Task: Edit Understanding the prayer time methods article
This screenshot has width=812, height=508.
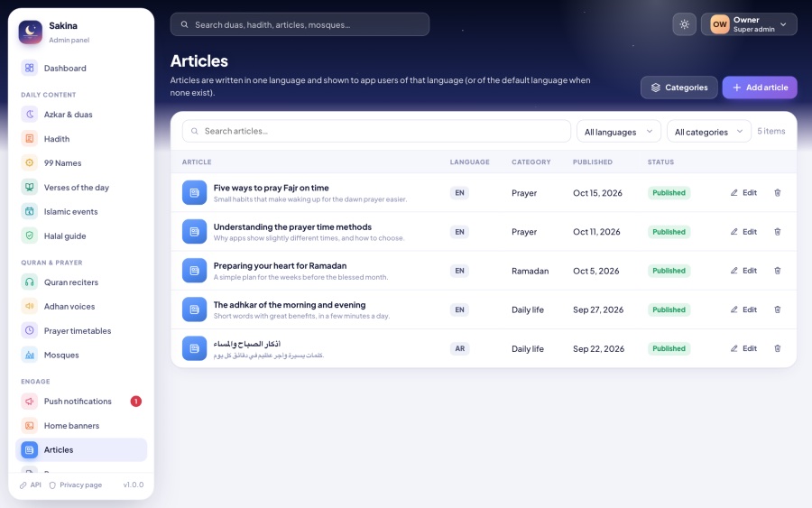Action: (743, 232)
